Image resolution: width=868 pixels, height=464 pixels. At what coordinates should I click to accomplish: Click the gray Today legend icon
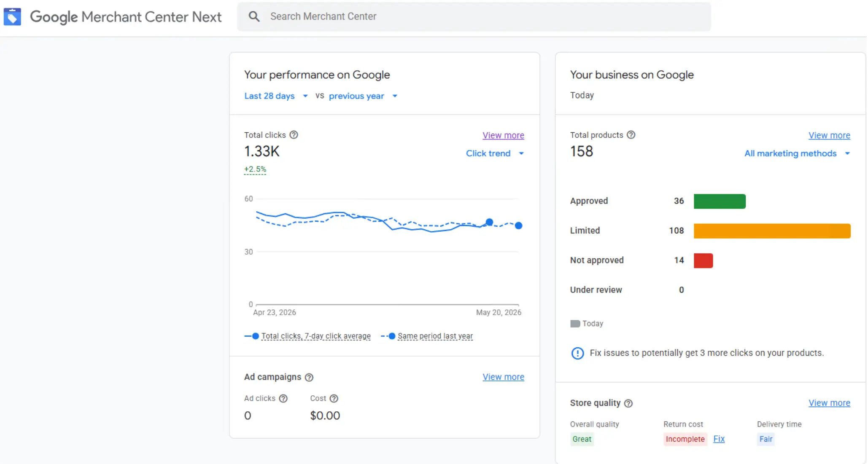(575, 324)
